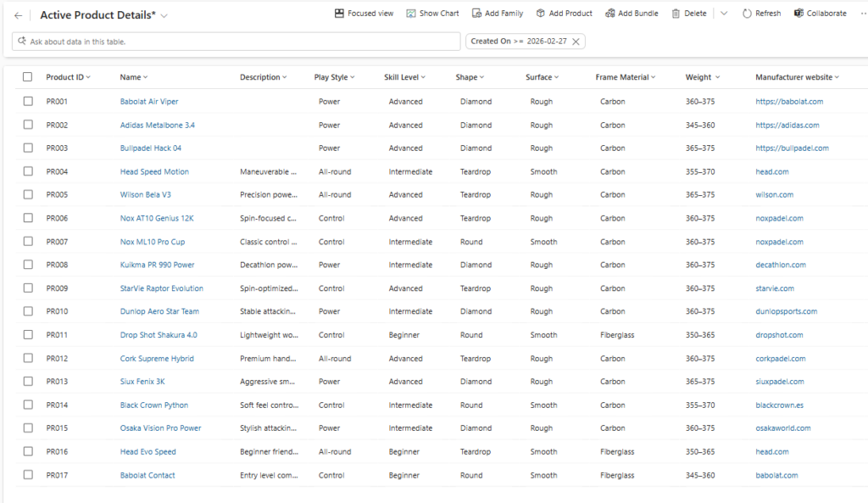Image resolution: width=868 pixels, height=503 pixels.
Task: Check the row checkbox for PR001
Action: [x=30, y=101]
